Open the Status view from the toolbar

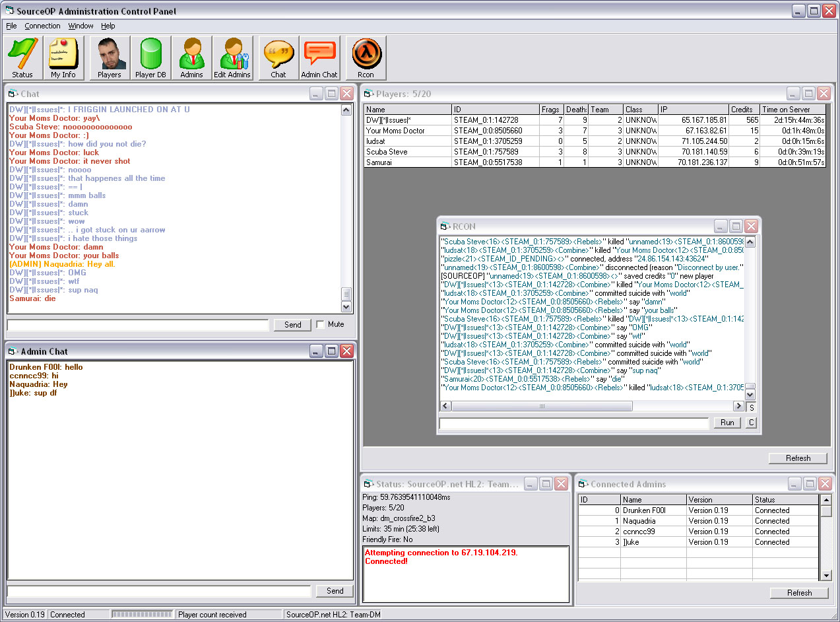pos(22,58)
